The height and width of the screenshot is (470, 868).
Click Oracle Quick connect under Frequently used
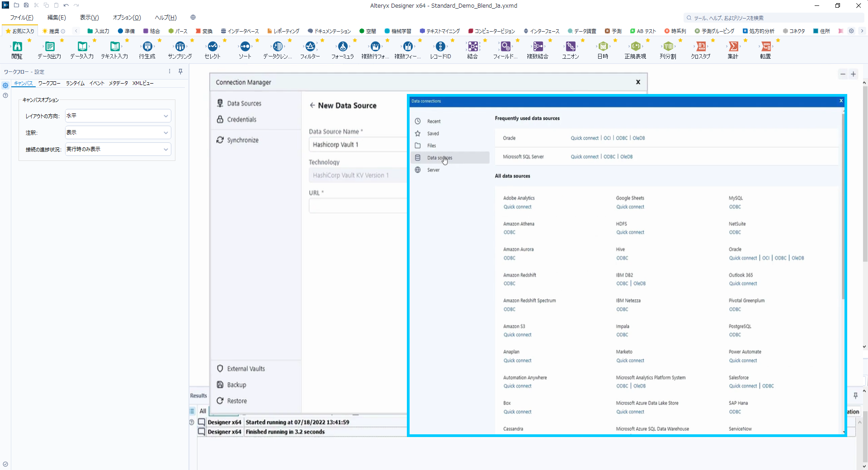(585, 138)
